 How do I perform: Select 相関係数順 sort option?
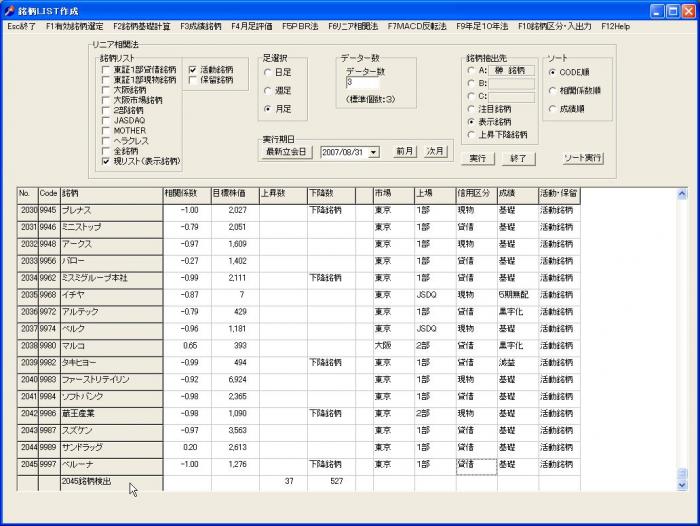point(554,90)
